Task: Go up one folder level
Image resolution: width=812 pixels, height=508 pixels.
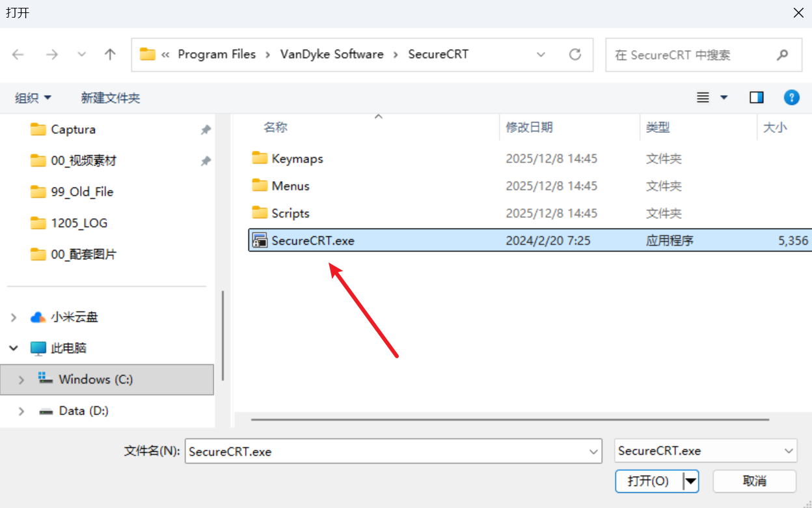Action: click(110, 55)
